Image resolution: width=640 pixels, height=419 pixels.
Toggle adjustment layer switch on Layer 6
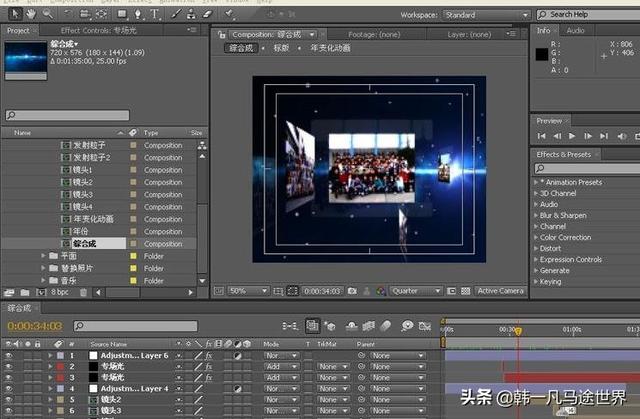click(237, 356)
